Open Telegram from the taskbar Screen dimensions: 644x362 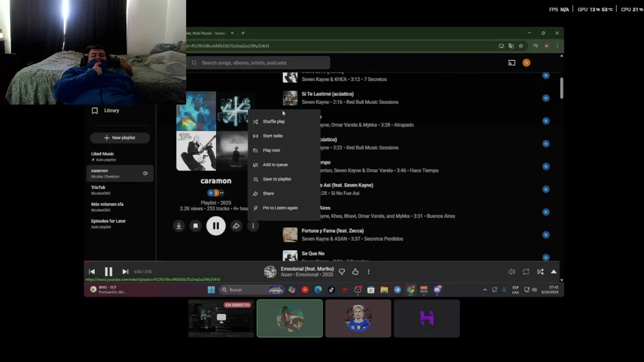[397, 290]
